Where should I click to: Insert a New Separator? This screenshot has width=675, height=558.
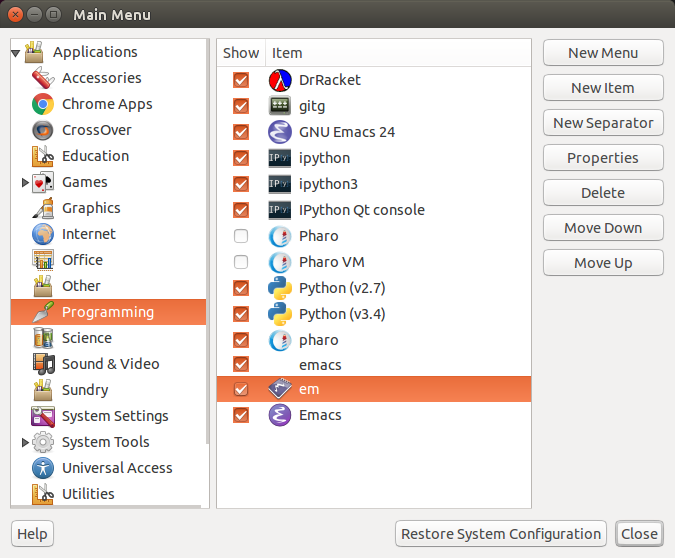click(603, 123)
